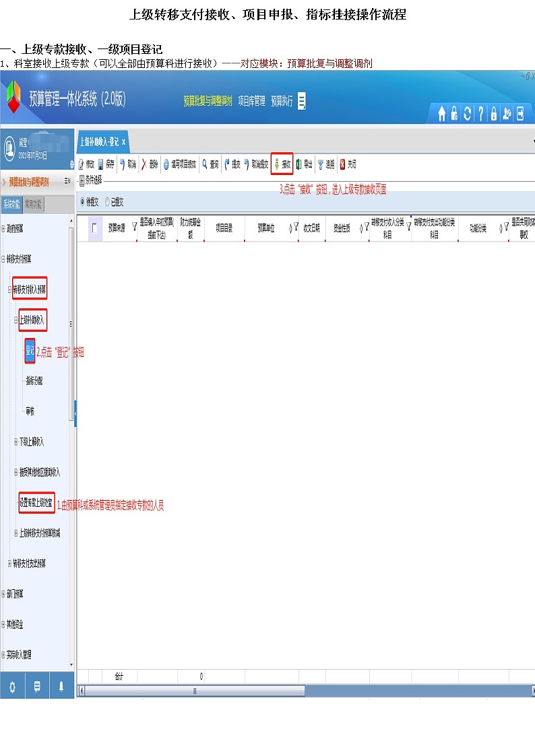Click the refresh icon in header
The height and width of the screenshot is (756, 535).
(x=467, y=113)
